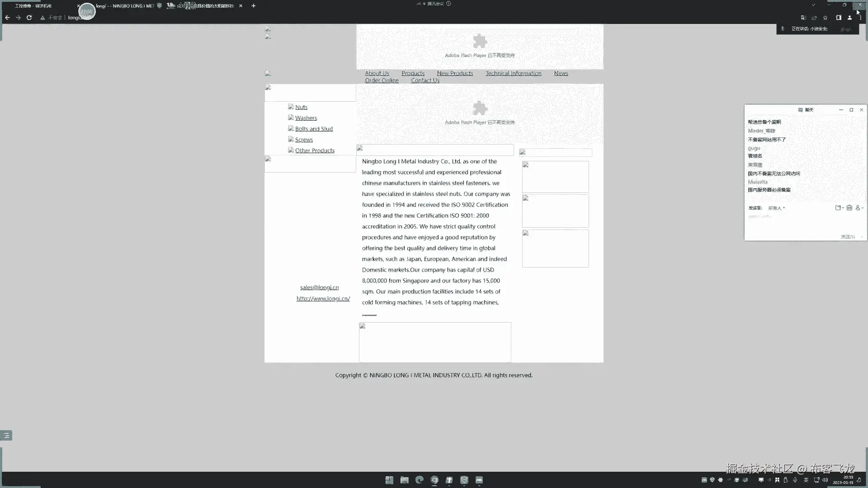The width and height of the screenshot is (868, 488).
Task: Open the Edge browser in taskbar
Action: 419,480
